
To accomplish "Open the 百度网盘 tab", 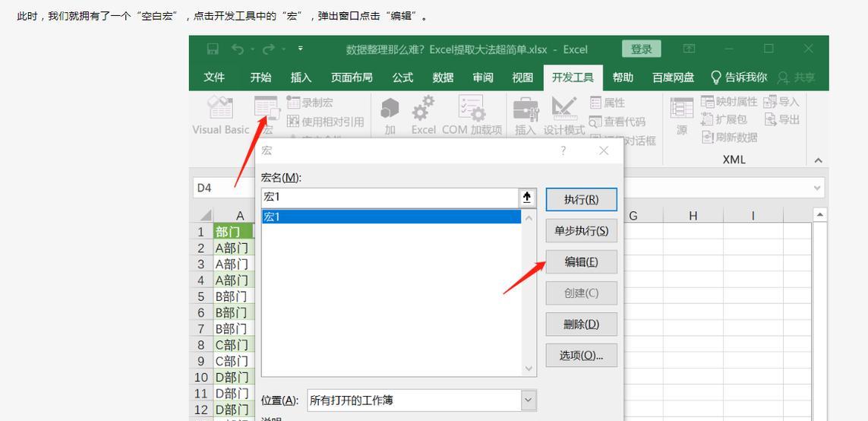I will click(x=673, y=77).
